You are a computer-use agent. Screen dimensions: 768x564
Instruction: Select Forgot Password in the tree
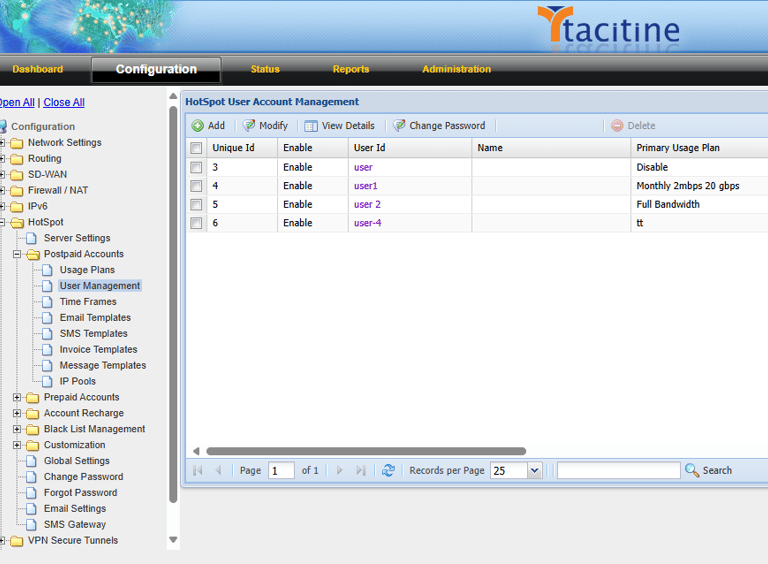80,493
